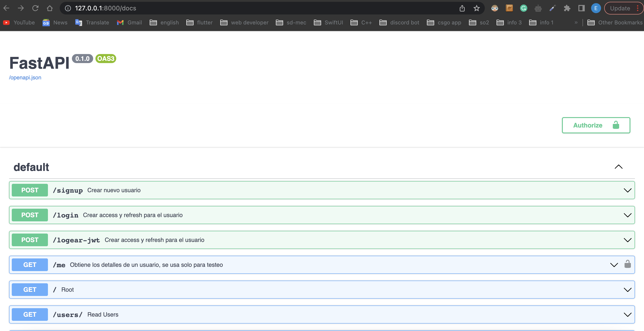The height and width of the screenshot is (331, 644).
Task: Open the flutter bookmarks folder
Action: (199, 23)
